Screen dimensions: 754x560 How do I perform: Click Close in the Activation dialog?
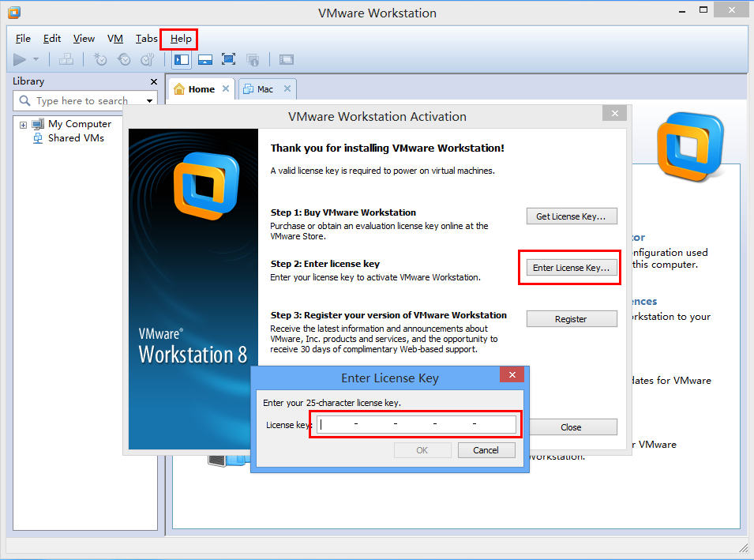tap(572, 427)
